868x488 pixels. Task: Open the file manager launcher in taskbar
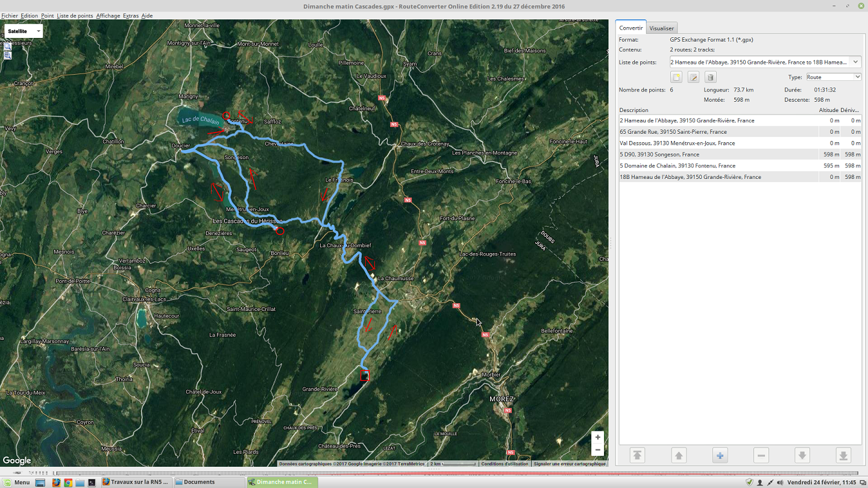point(80,483)
